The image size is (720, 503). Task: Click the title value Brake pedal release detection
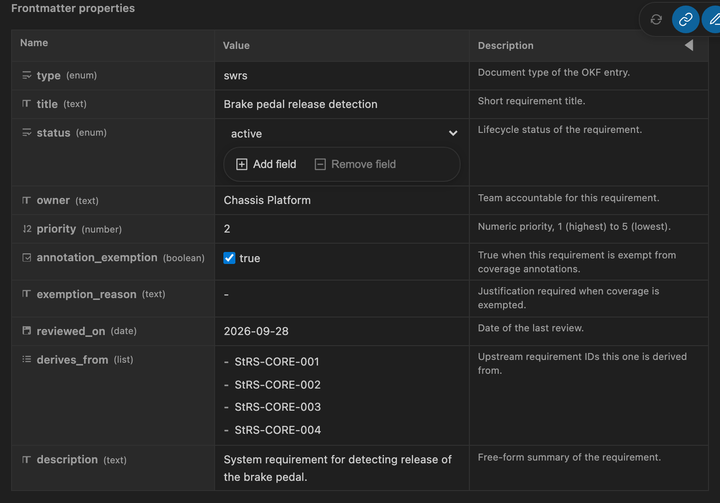point(300,104)
